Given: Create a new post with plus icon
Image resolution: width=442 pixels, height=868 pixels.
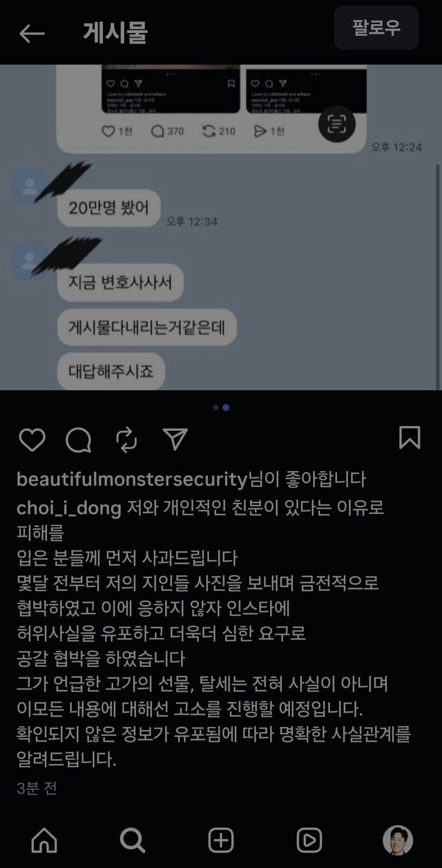Looking at the screenshot, I should [x=221, y=840].
